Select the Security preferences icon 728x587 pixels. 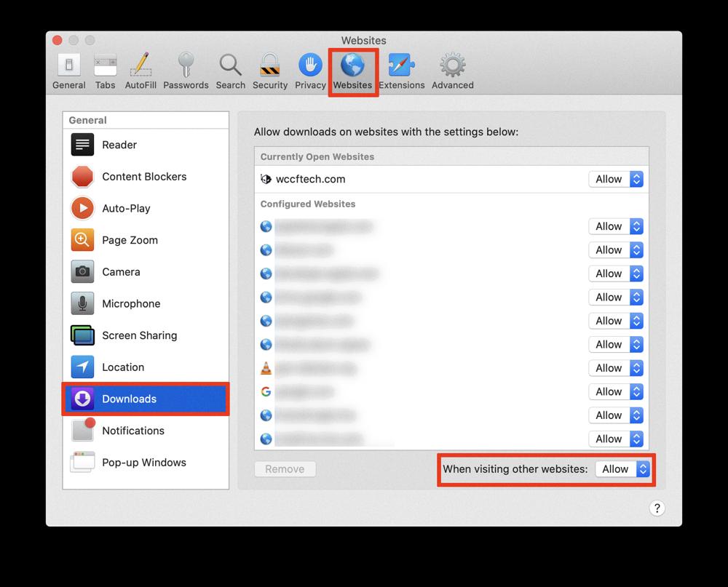click(x=269, y=69)
